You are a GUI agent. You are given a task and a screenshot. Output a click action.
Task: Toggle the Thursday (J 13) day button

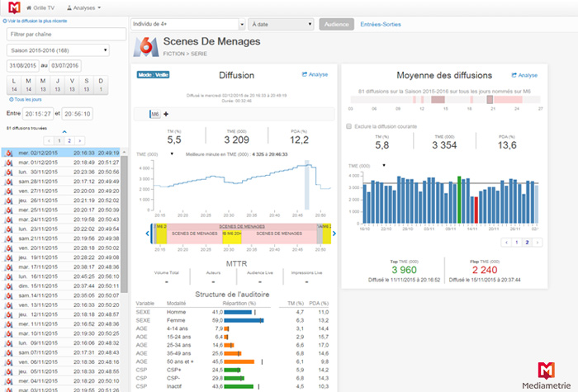pos(58,85)
